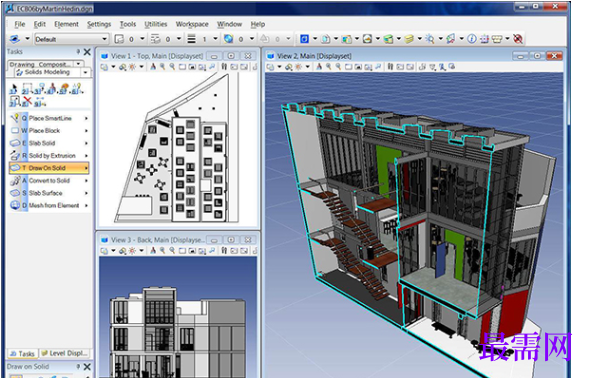Click Adjust Brightness sun icon in View 3
The height and width of the screenshot is (378, 591).
tap(132, 251)
